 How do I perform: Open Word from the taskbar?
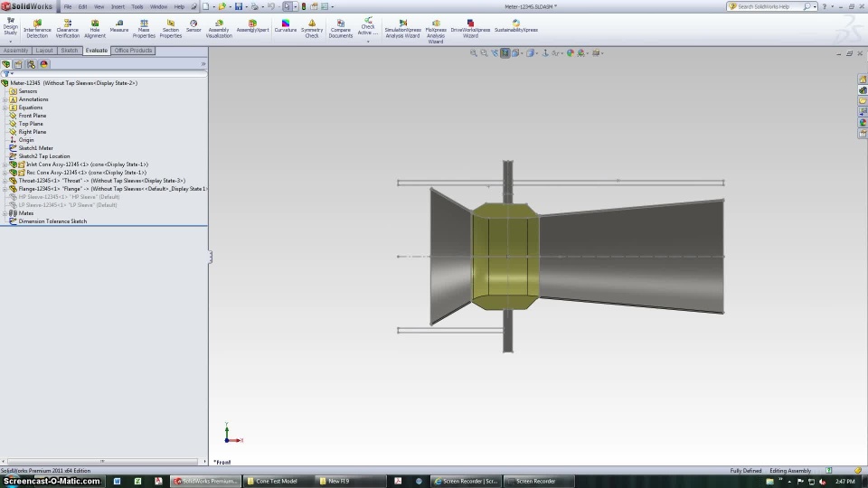point(117,482)
